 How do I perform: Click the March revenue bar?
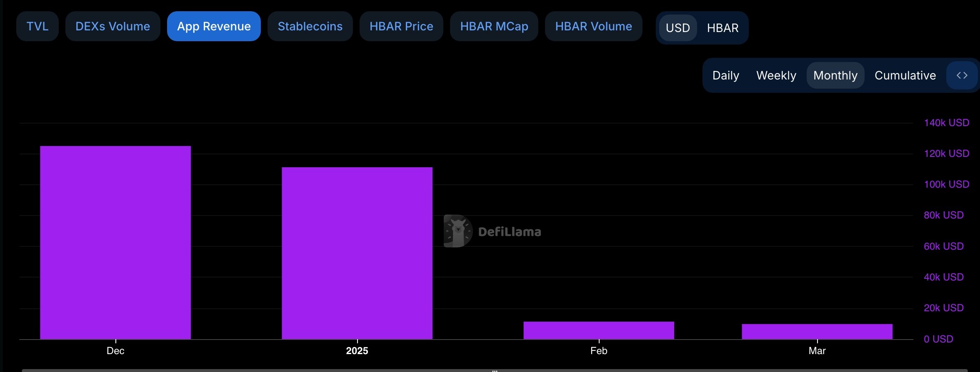click(817, 332)
